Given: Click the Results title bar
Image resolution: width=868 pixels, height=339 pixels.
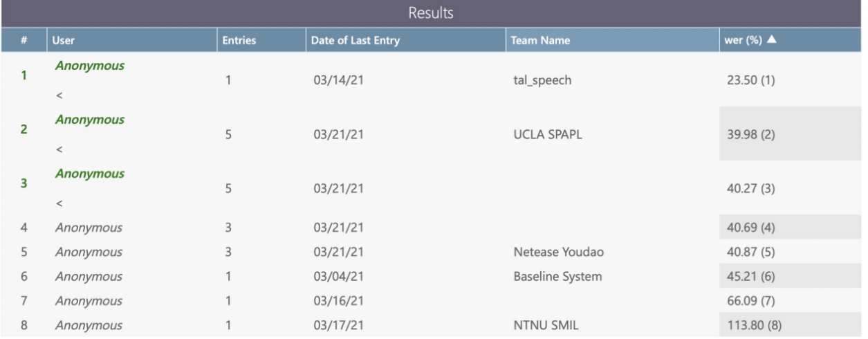Looking at the screenshot, I should click(430, 13).
